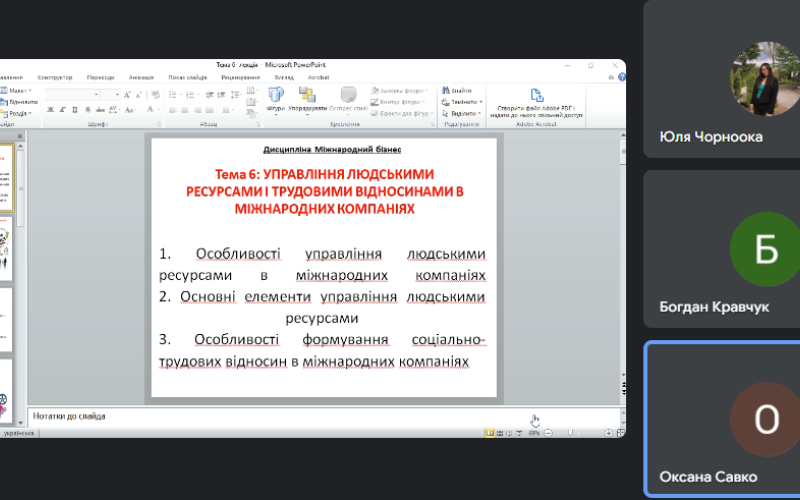Create an Adobe PDF and share access
The height and width of the screenshot is (500, 800).
tap(536, 104)
